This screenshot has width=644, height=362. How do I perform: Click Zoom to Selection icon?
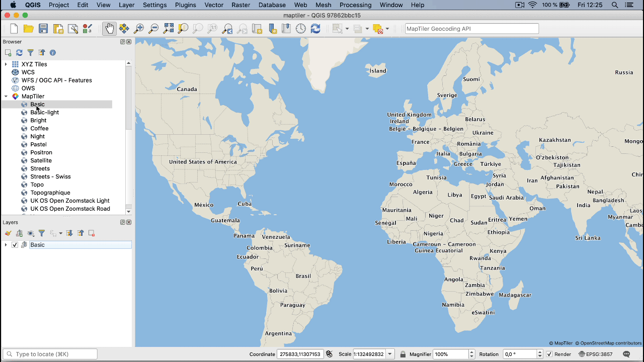tap(183, 29)
